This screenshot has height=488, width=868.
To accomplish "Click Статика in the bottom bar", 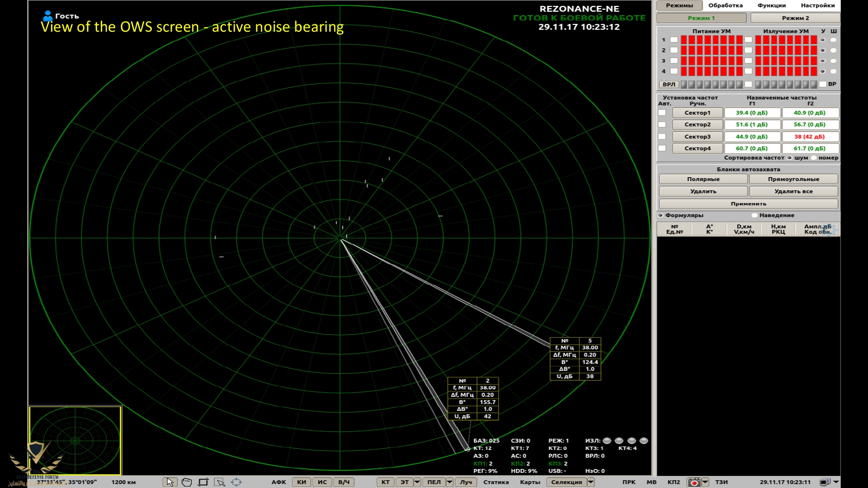I will point(496,482).
